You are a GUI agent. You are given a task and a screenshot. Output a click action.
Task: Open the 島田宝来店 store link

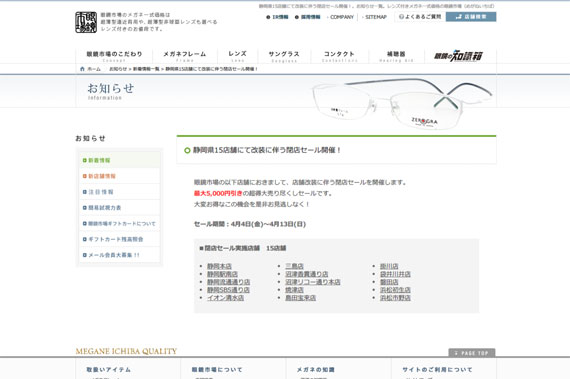click(300, 298)
